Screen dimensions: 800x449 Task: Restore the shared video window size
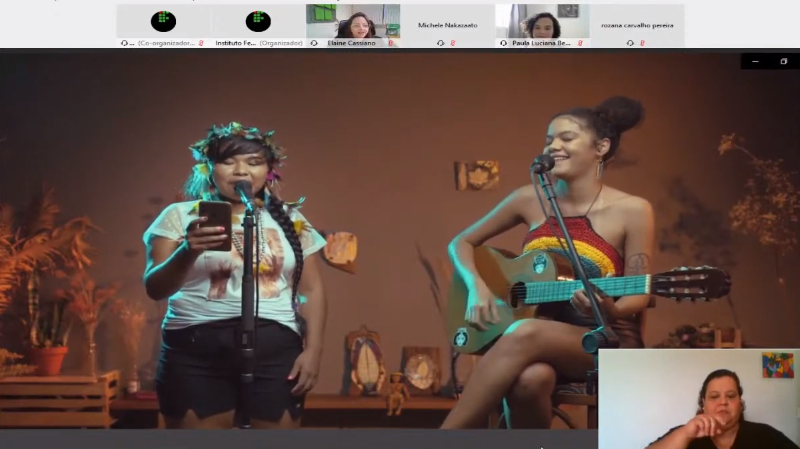click(784, 61)
